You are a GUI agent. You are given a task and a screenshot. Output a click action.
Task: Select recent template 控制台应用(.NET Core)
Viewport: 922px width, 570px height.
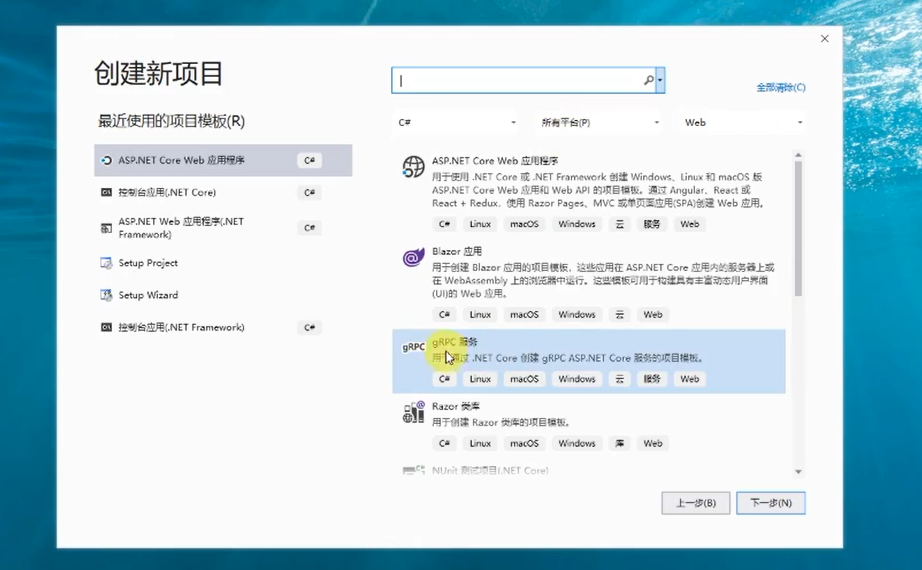223,192
